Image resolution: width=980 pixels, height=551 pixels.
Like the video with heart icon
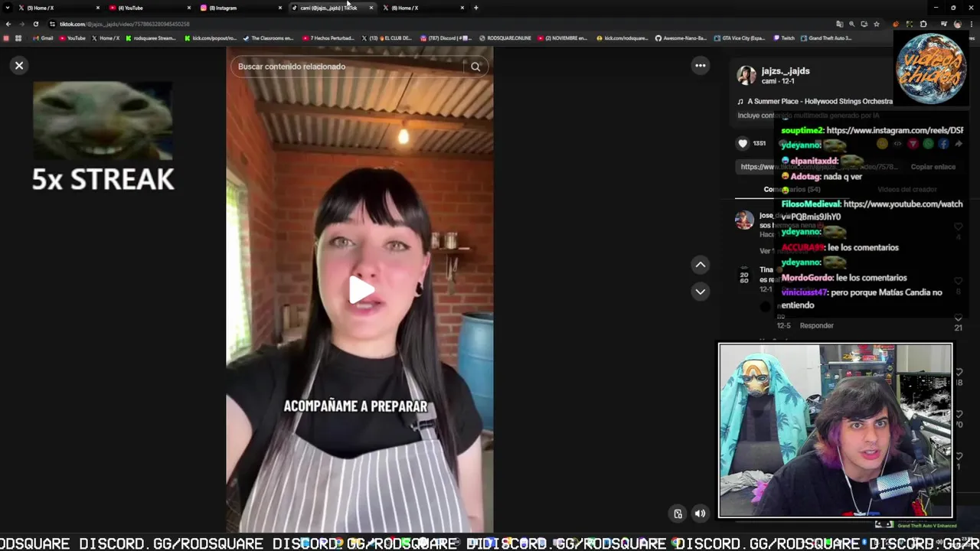pos(742,143)
